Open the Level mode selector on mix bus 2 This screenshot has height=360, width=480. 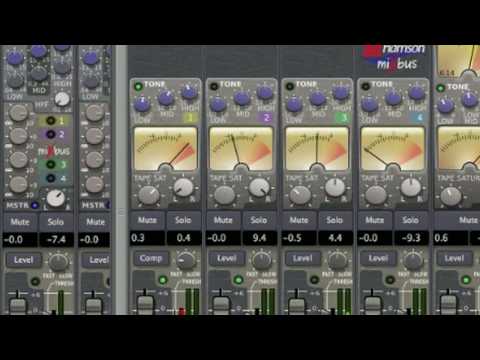(x=227, y=258)
